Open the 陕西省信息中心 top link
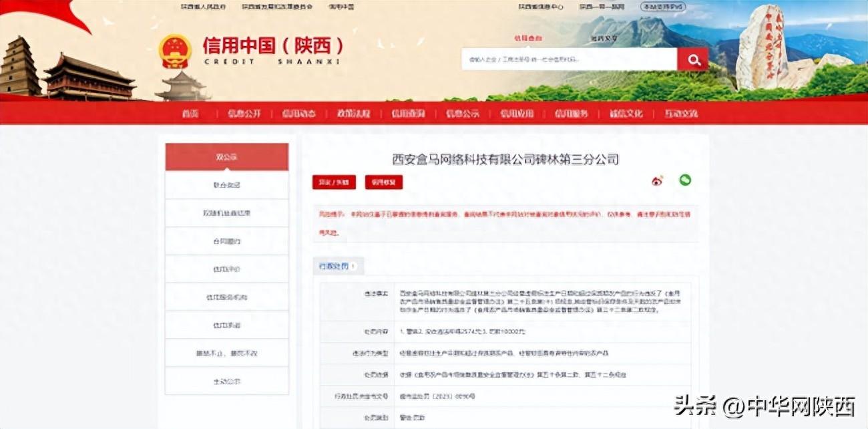Screen dimensions: 868x429 [541, 7]
